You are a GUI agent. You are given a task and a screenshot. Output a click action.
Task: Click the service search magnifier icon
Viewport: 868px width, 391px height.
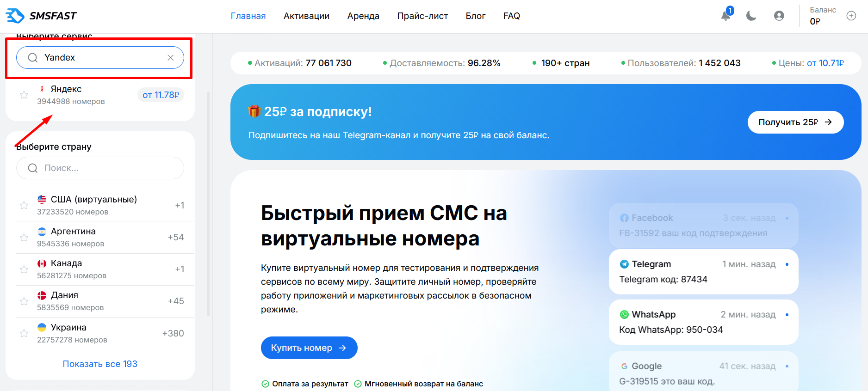click(x=33, y=58)
